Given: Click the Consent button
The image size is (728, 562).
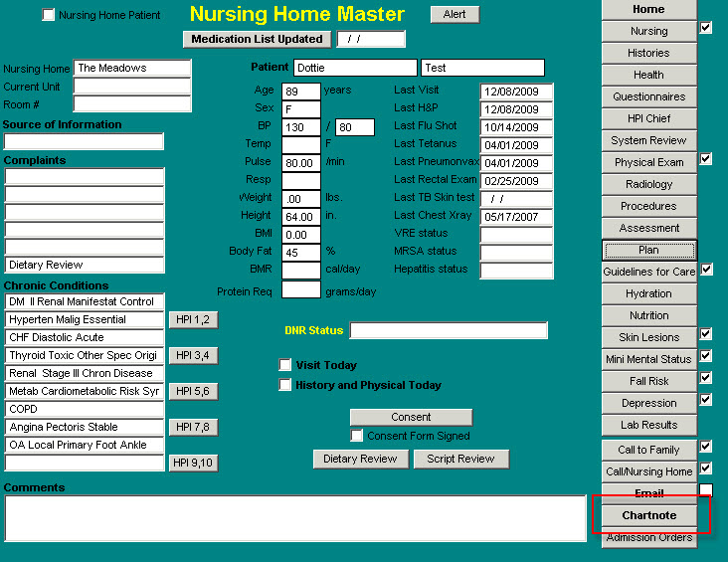Looking at the screenshot, I should [411, 417].
